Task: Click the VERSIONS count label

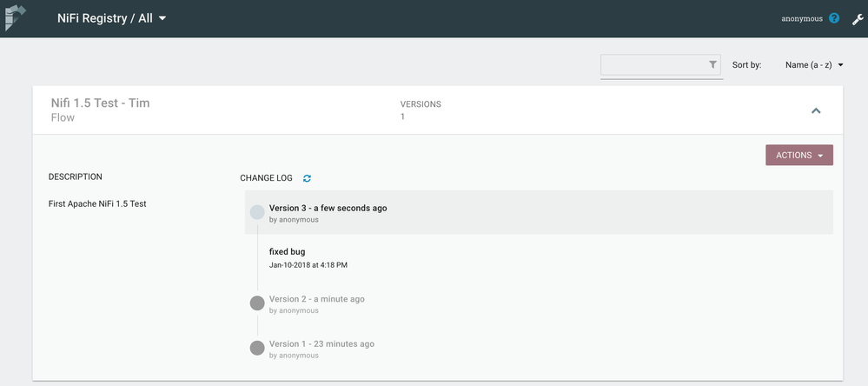Action: pos(421,104)
